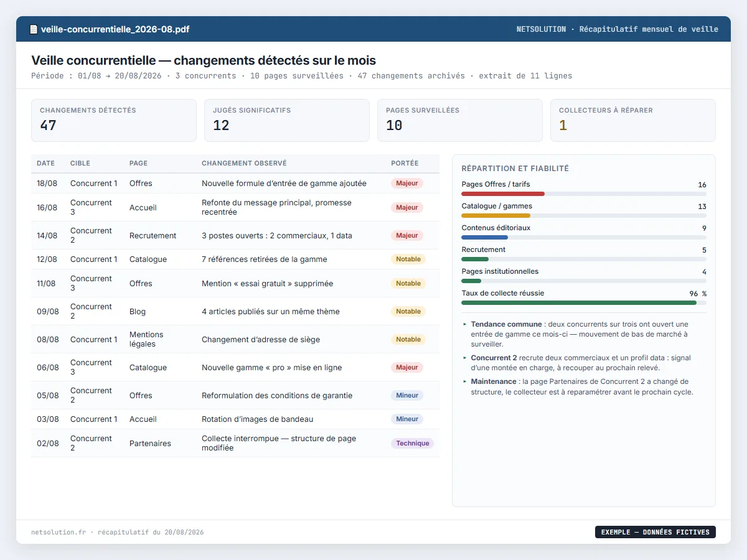This screenshot has height=560, width=747.
Task: Click 'Rotation d'images de bandeau'
Action: [x=258, y=419]
